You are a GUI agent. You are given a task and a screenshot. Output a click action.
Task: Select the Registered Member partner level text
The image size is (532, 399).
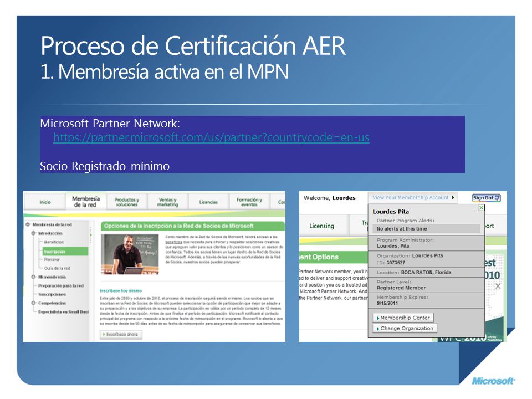(x=401, y=288)
